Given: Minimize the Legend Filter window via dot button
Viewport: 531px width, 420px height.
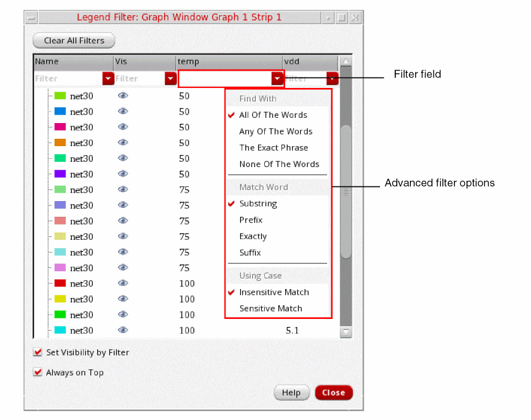Looking at the screenshot, I should click(x=328, y=18).
